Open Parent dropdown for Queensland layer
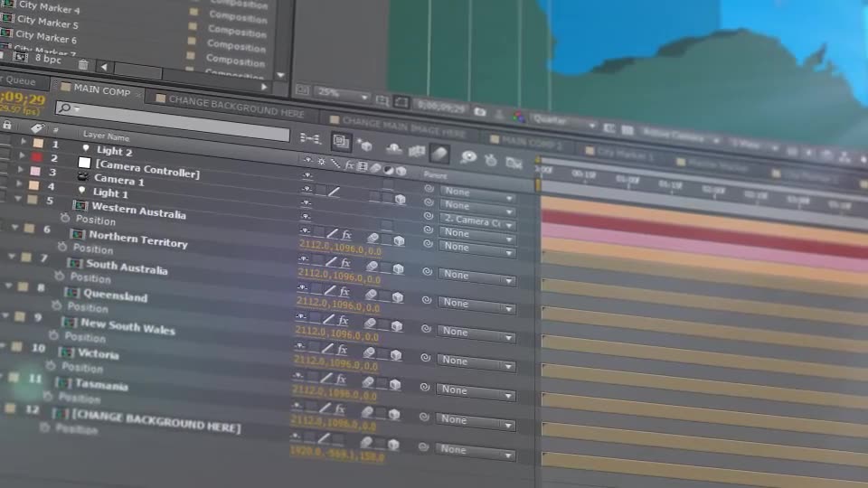 click(x=476, y=333)
